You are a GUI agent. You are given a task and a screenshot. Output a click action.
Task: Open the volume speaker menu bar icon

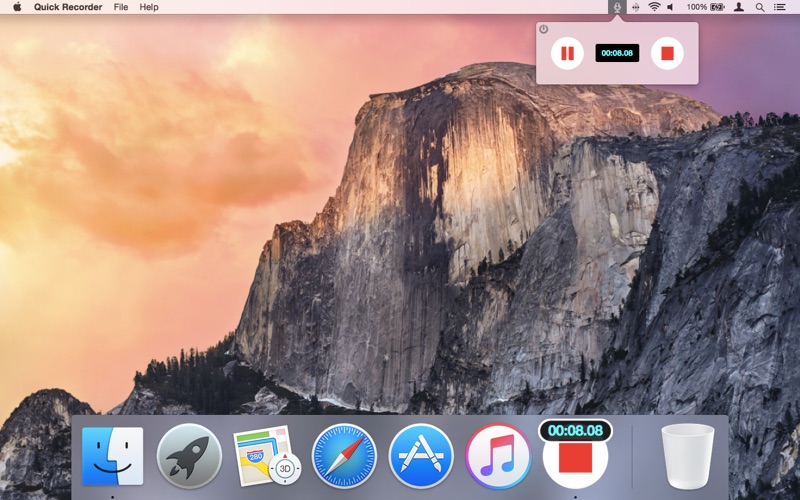click(671, 7)
